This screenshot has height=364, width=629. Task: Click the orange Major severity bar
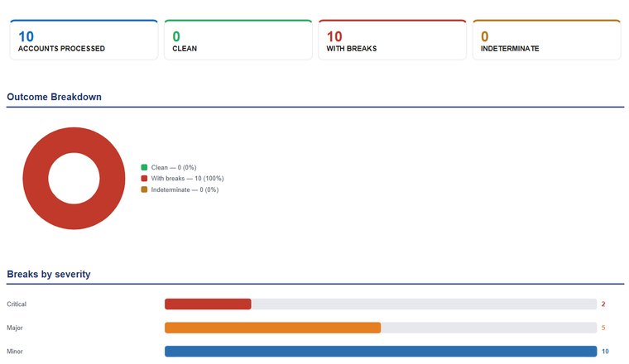(273, 328)
